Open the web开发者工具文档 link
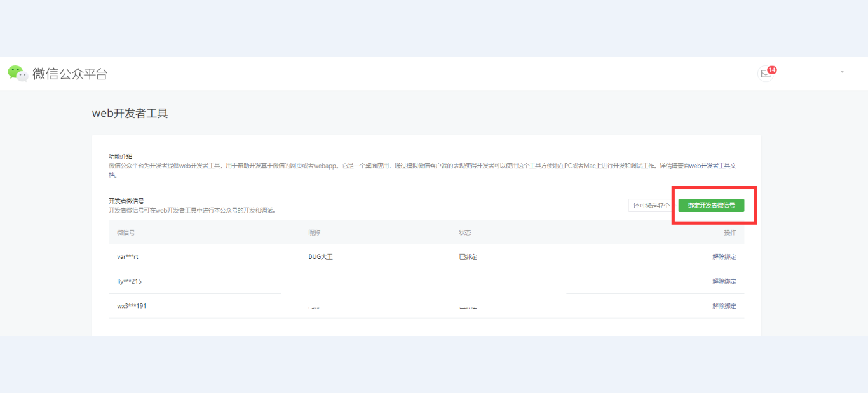The image size is (868, 393). [713, 166]
